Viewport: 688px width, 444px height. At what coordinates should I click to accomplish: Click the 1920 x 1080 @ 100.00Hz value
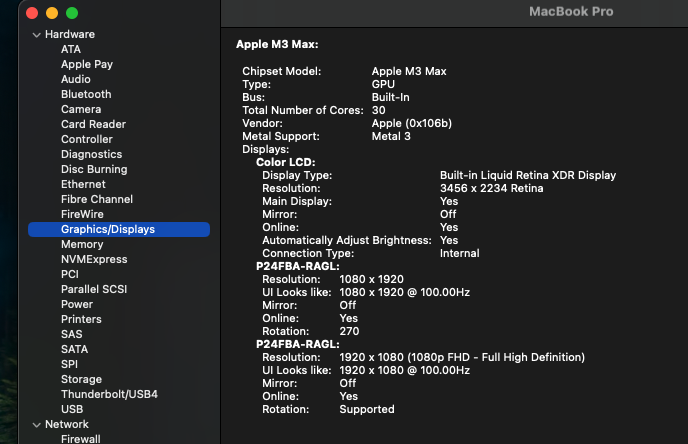pos(405,370)
